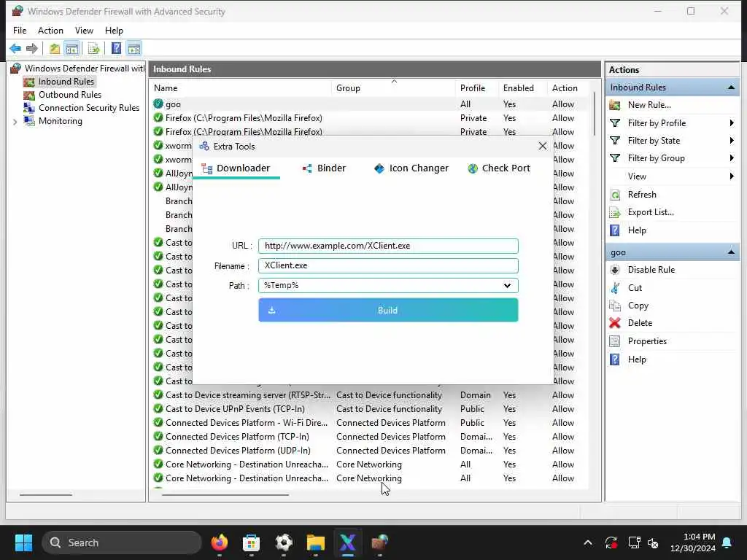Image resolution: width=747 pixels, height=560 pixels.
Task: Open Microsoft Store from the taskbar
Action: coord(251,542)
